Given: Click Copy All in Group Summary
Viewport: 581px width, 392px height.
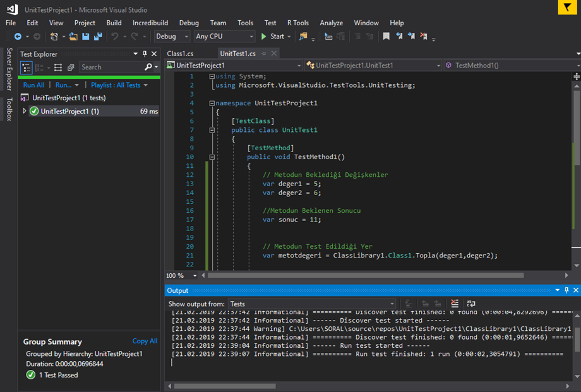Looking at the screenshot, I should 145,341.
